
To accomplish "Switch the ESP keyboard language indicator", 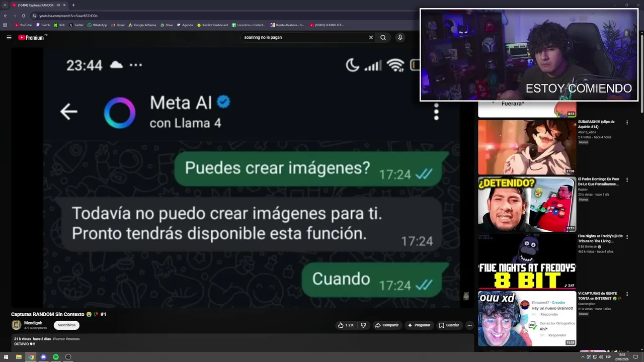I will tap(608, 357).
